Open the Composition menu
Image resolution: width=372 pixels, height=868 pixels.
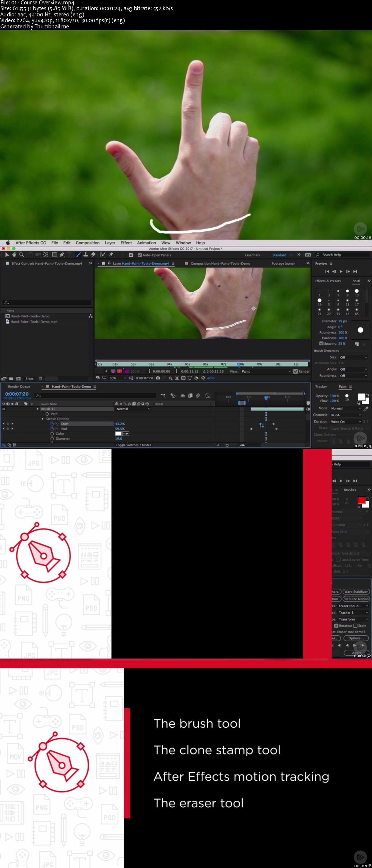pos(88,243)
